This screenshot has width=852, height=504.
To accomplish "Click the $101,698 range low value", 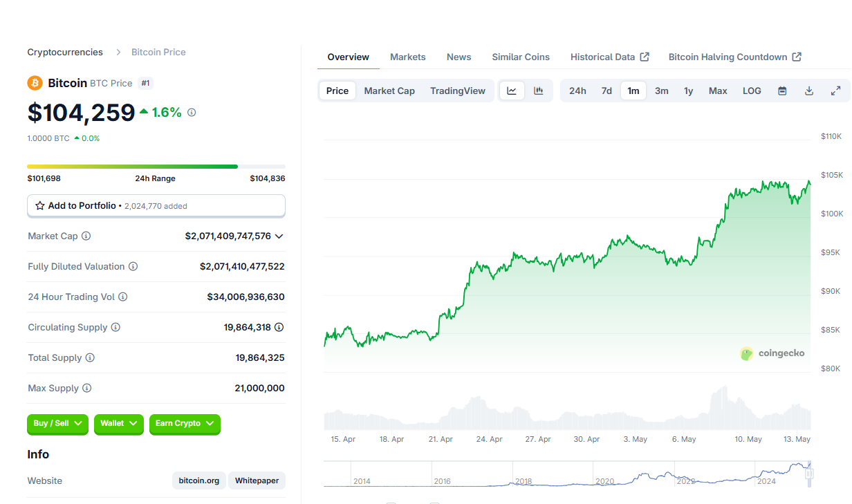I will 44,178.
